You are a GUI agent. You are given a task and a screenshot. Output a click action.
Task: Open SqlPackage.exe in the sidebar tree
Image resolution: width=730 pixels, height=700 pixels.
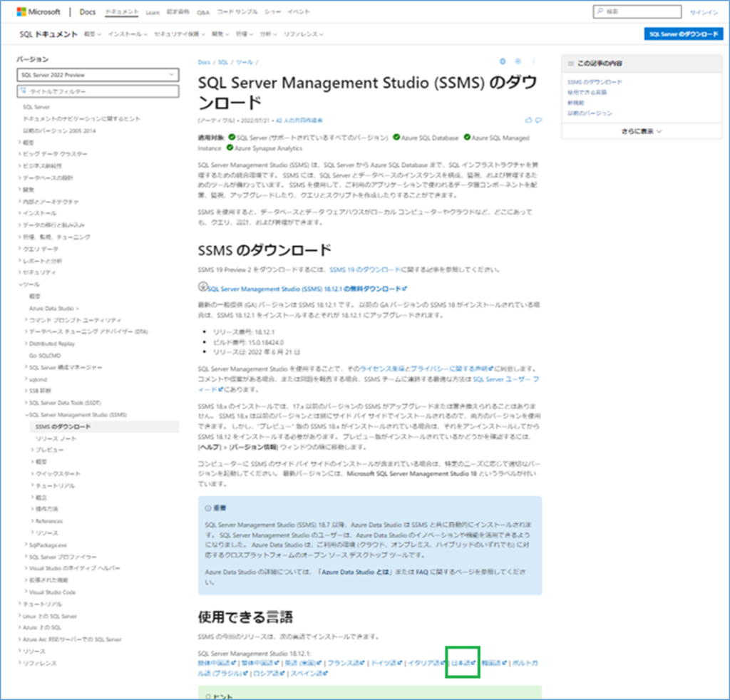tap(48, 545)
